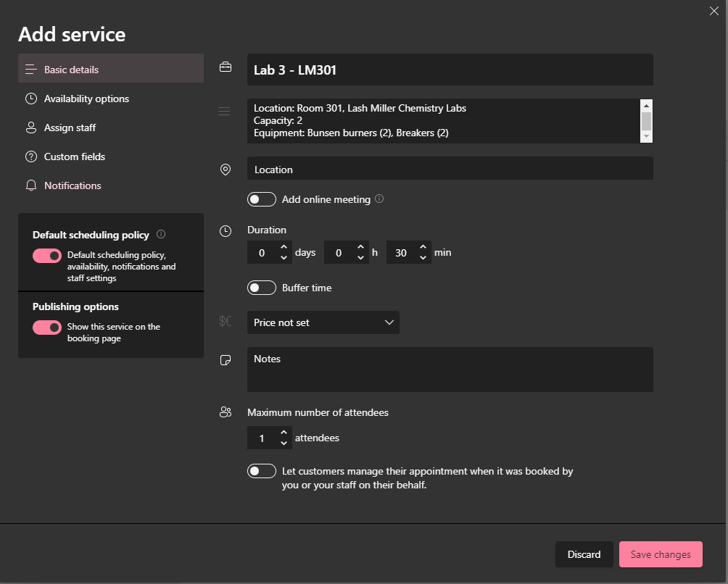Enable the Add online meeting toggle
The width and height of the screenshot is (728, 584).
click(x=262, y=199)
